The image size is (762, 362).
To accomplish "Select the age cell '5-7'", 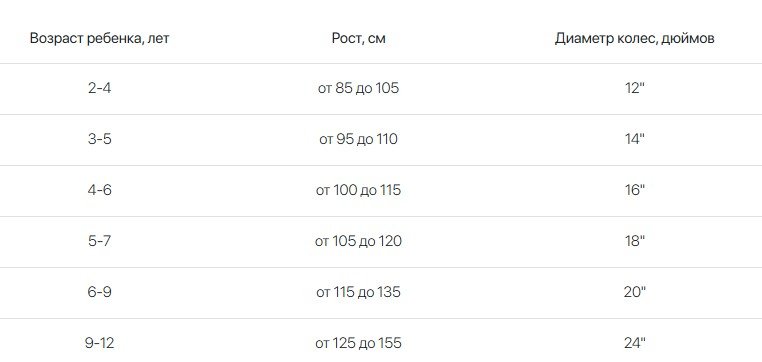I will [x=100, y=241].
